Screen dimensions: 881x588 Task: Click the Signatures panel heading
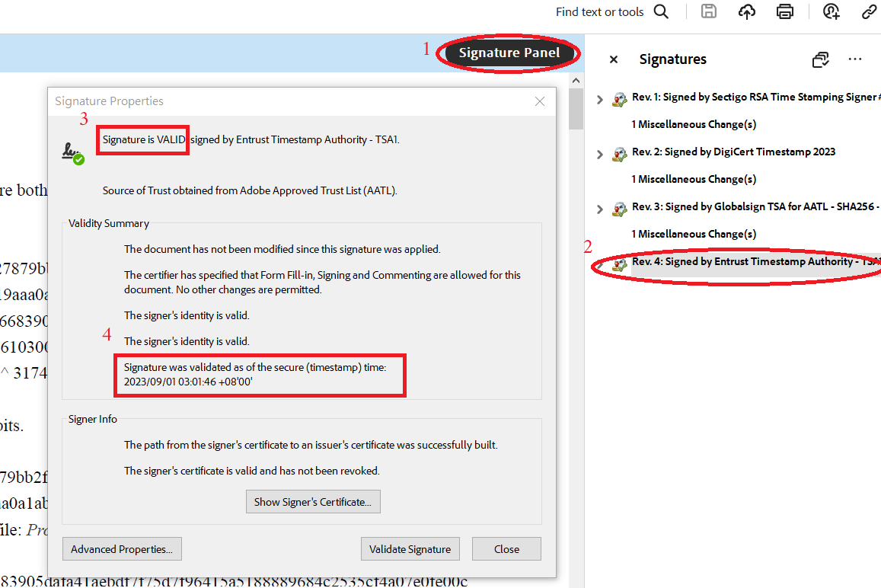pyautogui.click(x=672, y=59)
